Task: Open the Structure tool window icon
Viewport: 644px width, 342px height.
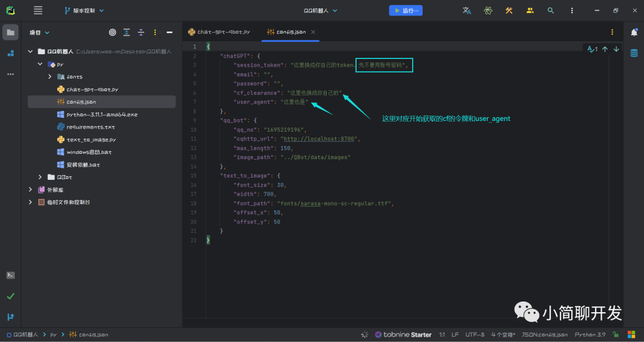Action: tap(10, 53)
